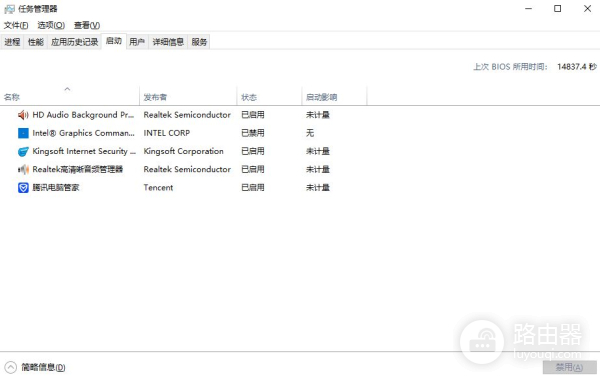Screen dimensions: 600x382
Task: Click the 无 startup impact cell
Action: click(x=310, y=133)
